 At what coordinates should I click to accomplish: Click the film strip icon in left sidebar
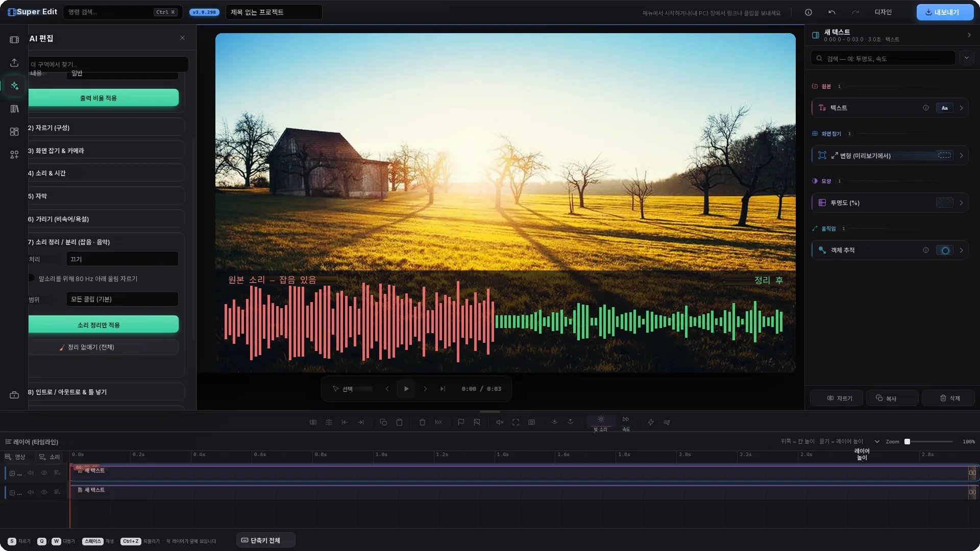coord(14,40)
